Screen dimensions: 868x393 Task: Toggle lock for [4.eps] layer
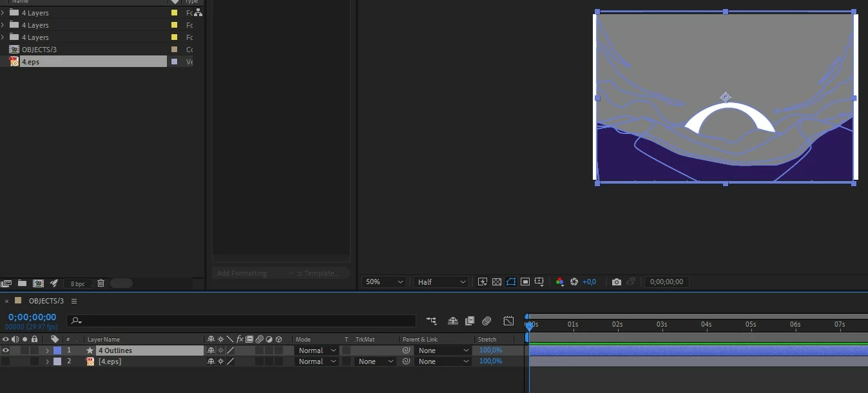coord(34,361)
